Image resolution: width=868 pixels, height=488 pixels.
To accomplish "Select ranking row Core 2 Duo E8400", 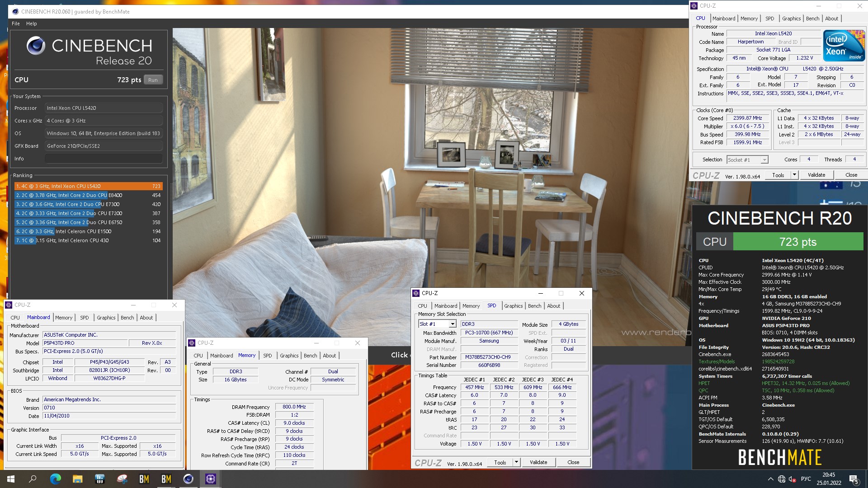I will (x=88, y=195).
